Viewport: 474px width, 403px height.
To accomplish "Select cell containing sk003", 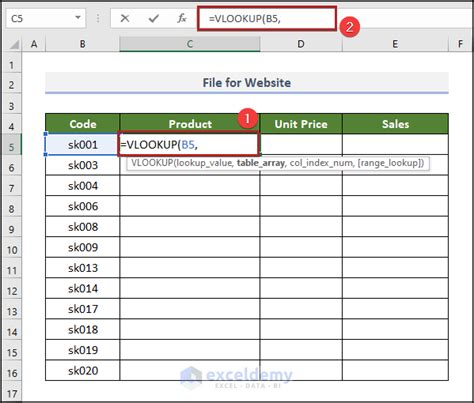I will pyautogui.click(x=83, y=165).
